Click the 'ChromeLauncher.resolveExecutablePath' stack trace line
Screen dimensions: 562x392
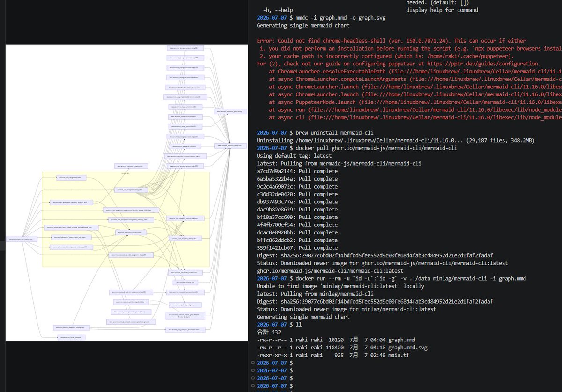[x=415, y=72]
